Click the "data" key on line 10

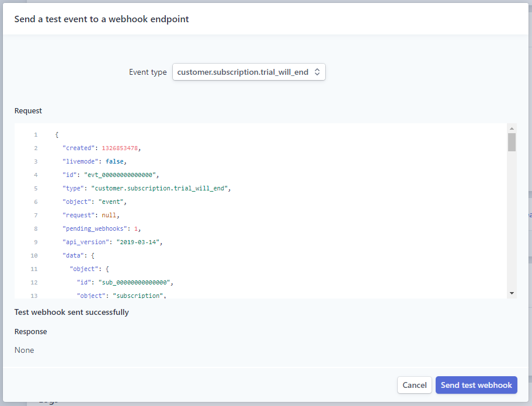[x=73, y=255]
